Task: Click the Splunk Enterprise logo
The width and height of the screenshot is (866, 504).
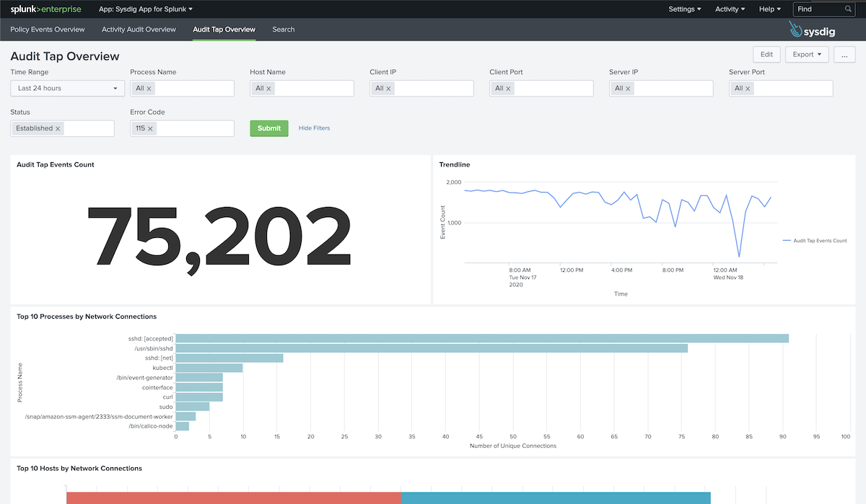Action: coord(45,9)
